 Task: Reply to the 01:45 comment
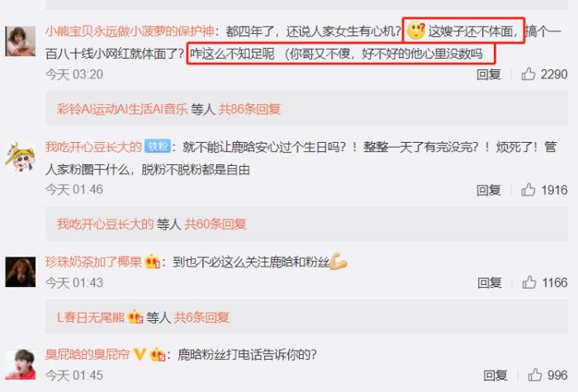pyautogui.click(x=495, y=375)
